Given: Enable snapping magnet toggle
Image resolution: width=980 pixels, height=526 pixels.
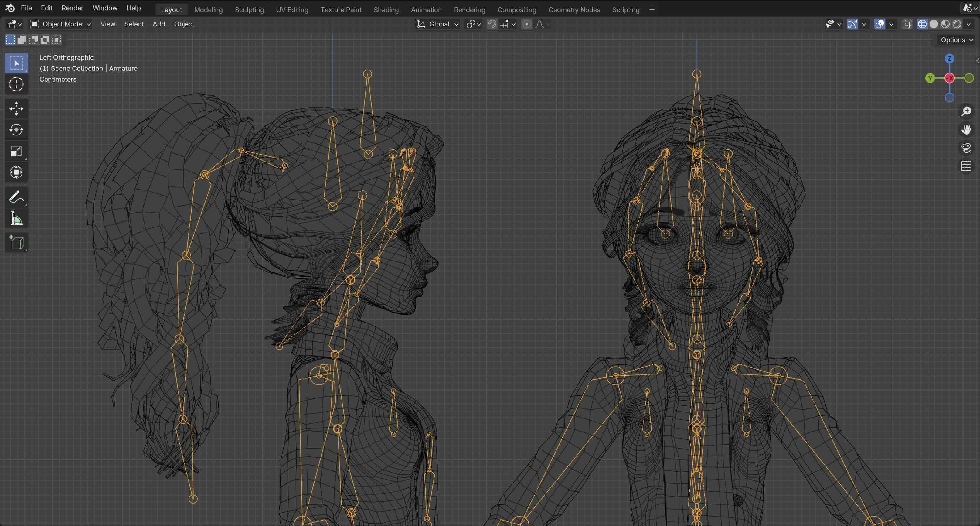Looking at the screenshot, I should tap(492, 24).
